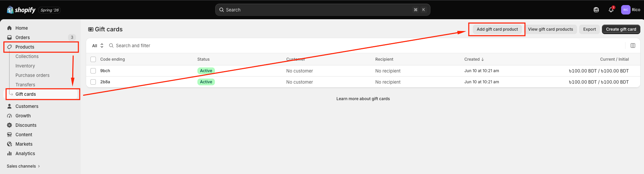Viewport: 644px width, 174px height.
Task: Go to Purchase orders in sidebar
Action: [32, 75]
